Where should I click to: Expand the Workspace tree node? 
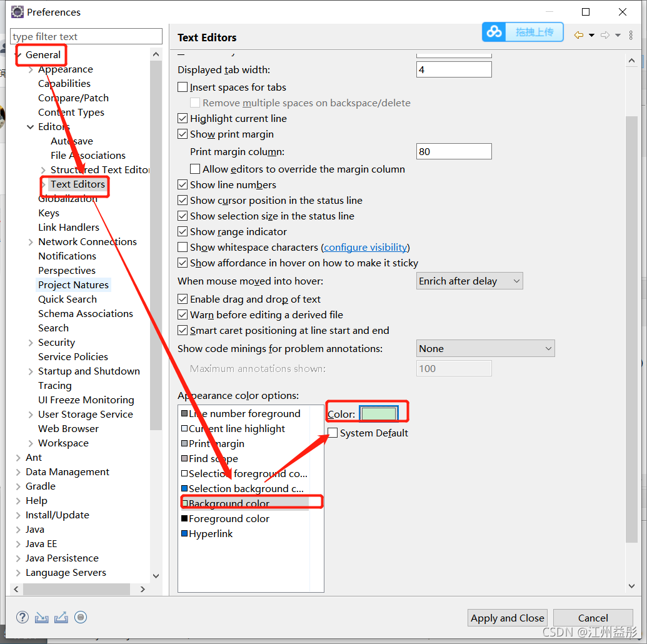(31, 443)
